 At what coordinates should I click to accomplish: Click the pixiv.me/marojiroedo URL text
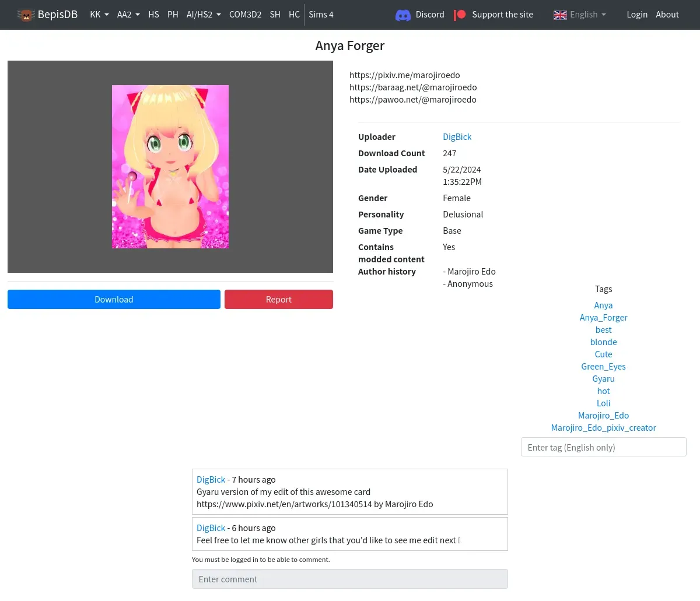coord(405,75)
